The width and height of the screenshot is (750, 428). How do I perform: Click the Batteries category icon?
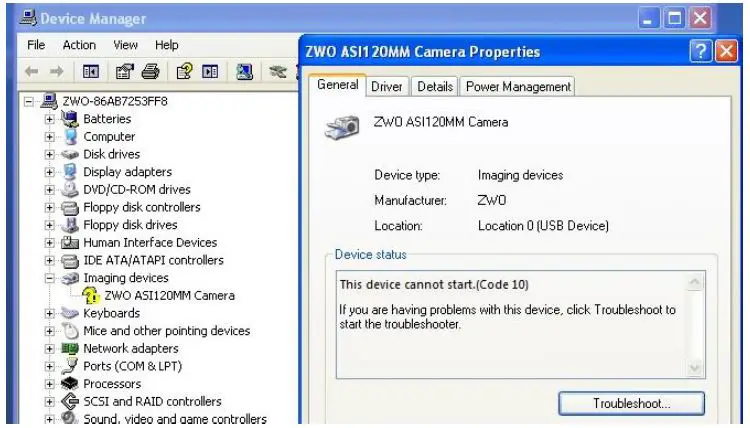click(x=70, y=119)
